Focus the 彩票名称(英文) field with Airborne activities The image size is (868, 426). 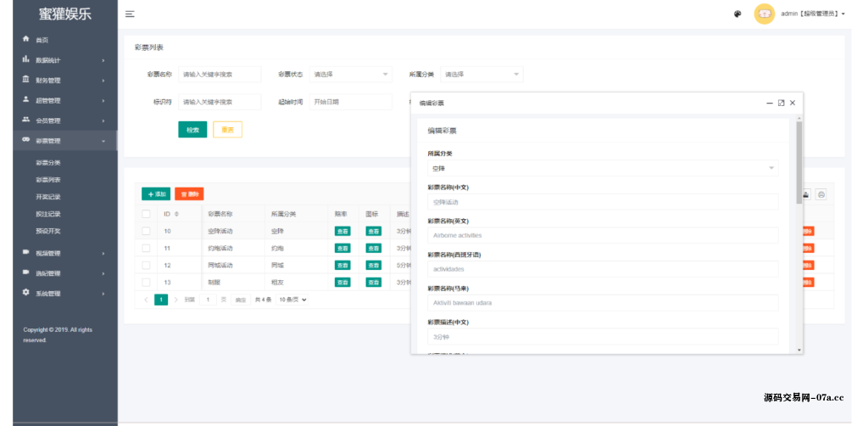pos(603,235)
